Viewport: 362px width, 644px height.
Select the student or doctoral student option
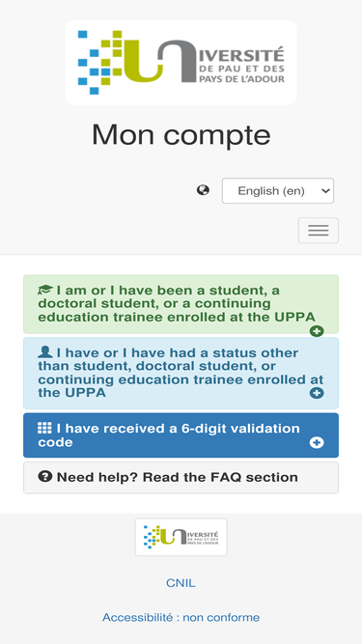click(181, 304)
